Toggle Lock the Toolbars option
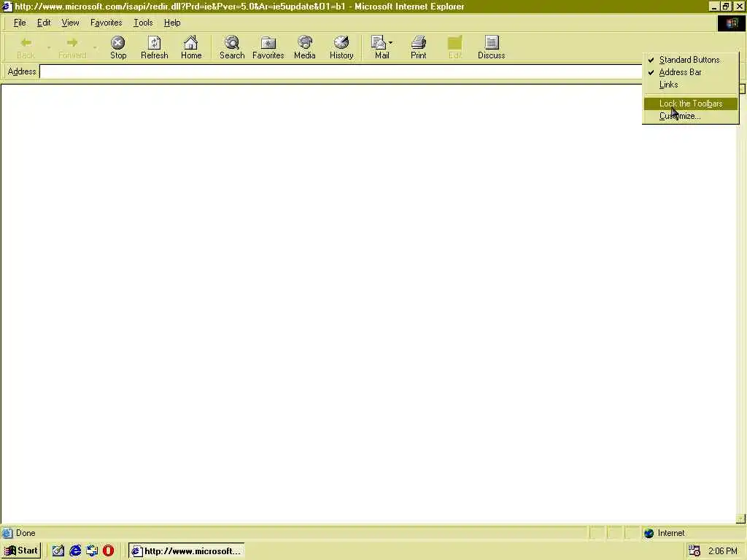Image resolution: width=747 pixels, height=560 pixels. pyautogui.click(x=690, y=104)
